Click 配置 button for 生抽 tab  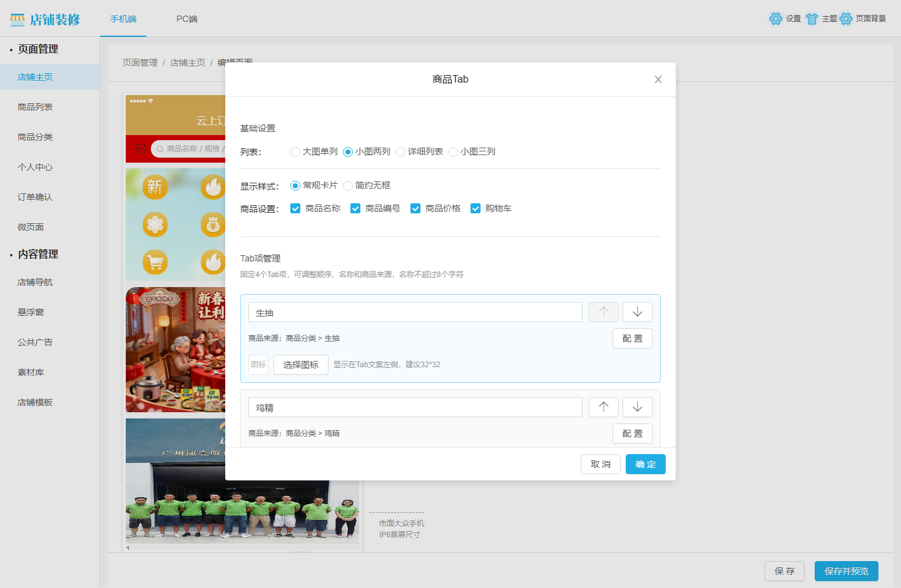click(x=633, y=338)
